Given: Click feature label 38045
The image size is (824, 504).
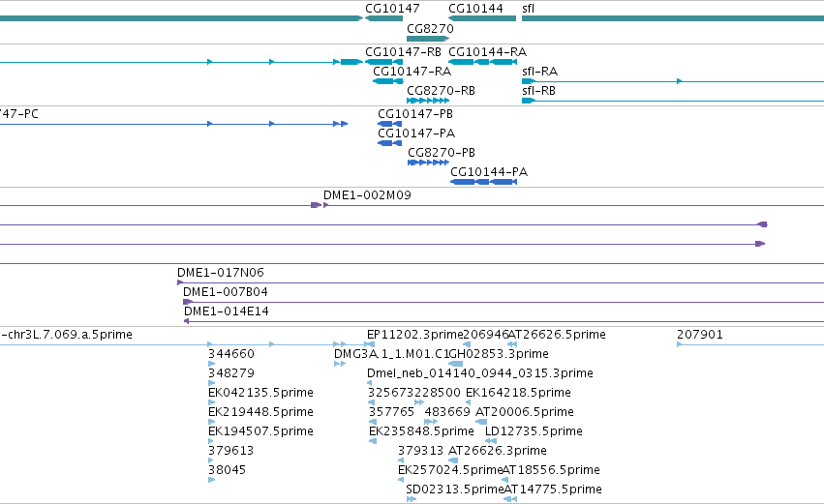Looking at the screenshot, I should pyautogui.click(x=227, y=470).
